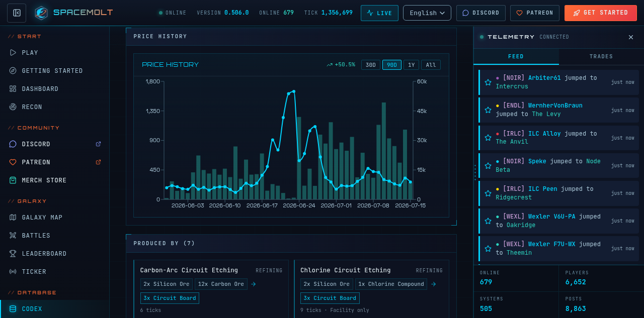Open the Arbiter61 player link
The height and width of the screenshot is (318, 644).
[544, 78]
